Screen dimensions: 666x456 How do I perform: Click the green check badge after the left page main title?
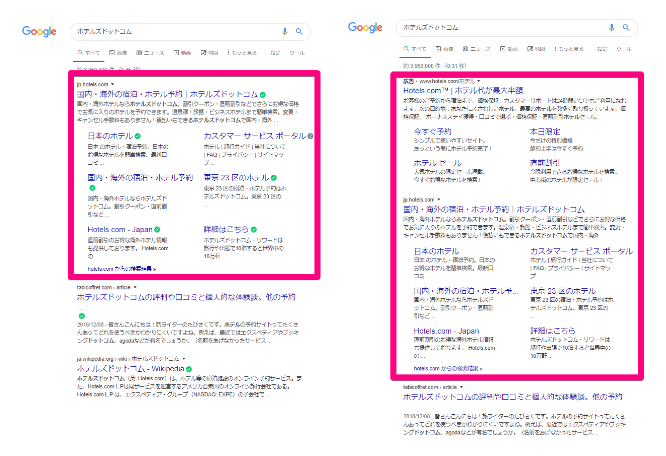[x=263, y=95]
